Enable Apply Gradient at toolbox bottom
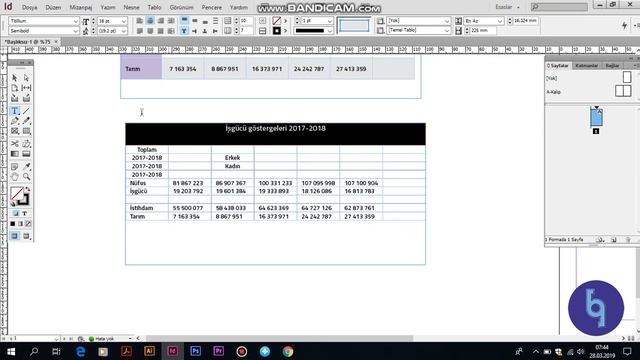This screenshot has width=640, height=360. 20,224
